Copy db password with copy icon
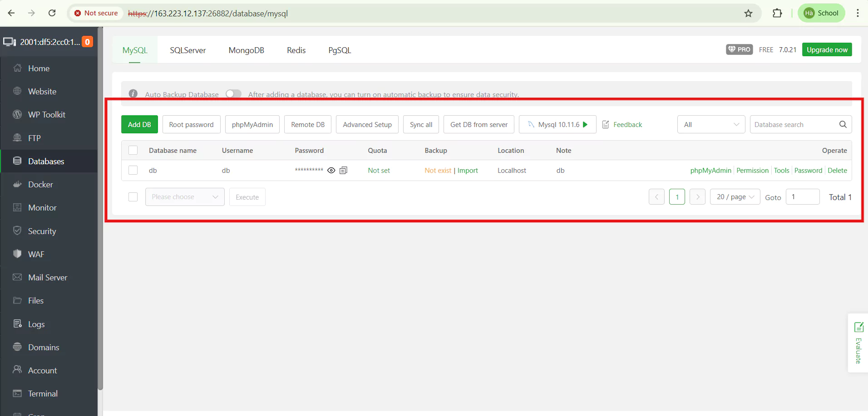Screen dimensions: 868x416 344,170
